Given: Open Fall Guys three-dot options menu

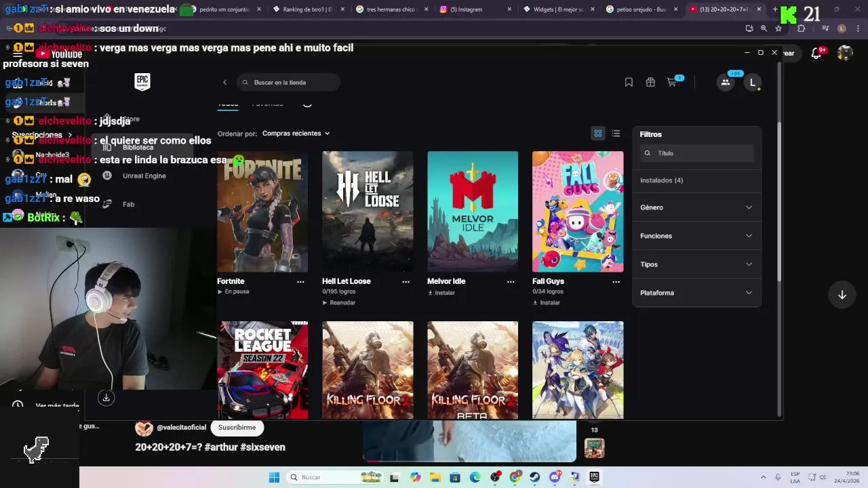Looking at the screenshot, I should coord(616,282).
